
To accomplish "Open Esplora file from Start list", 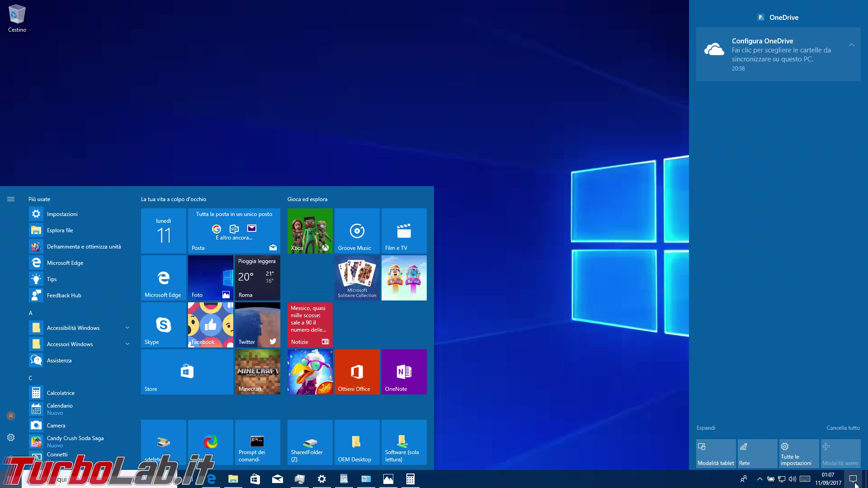I will 80,230.
